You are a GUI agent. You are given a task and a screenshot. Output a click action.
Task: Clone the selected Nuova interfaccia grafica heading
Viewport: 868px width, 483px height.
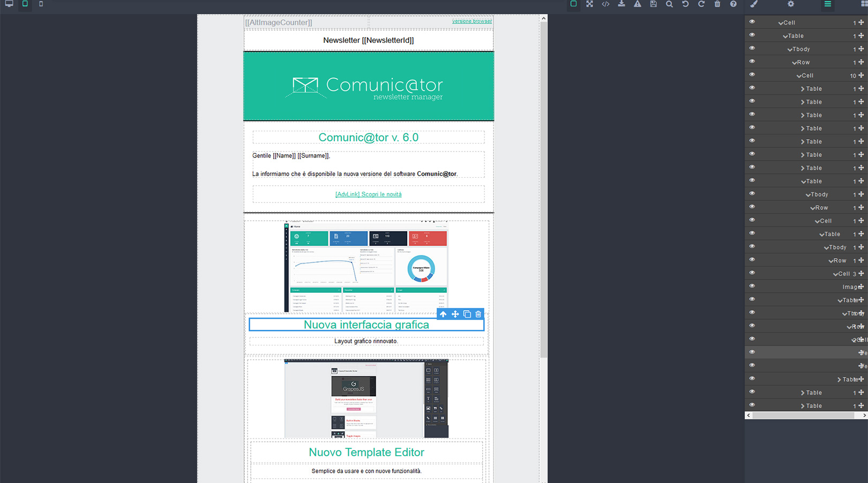467,314
